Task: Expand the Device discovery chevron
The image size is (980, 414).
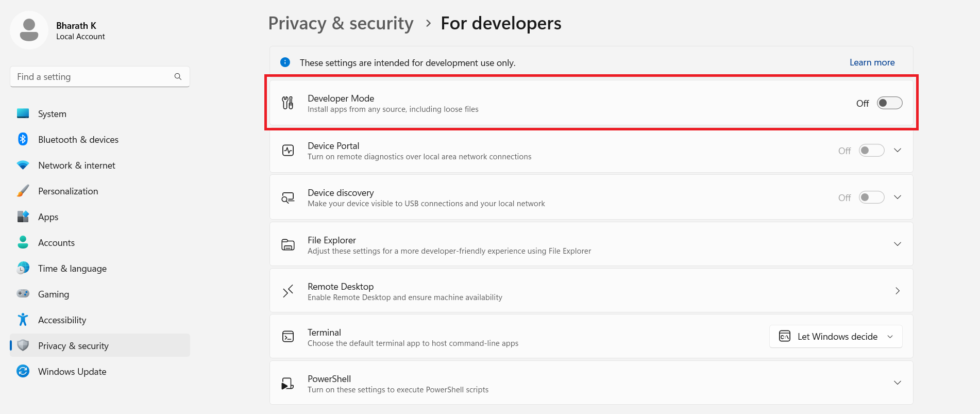Action: (x=898, y=197)
